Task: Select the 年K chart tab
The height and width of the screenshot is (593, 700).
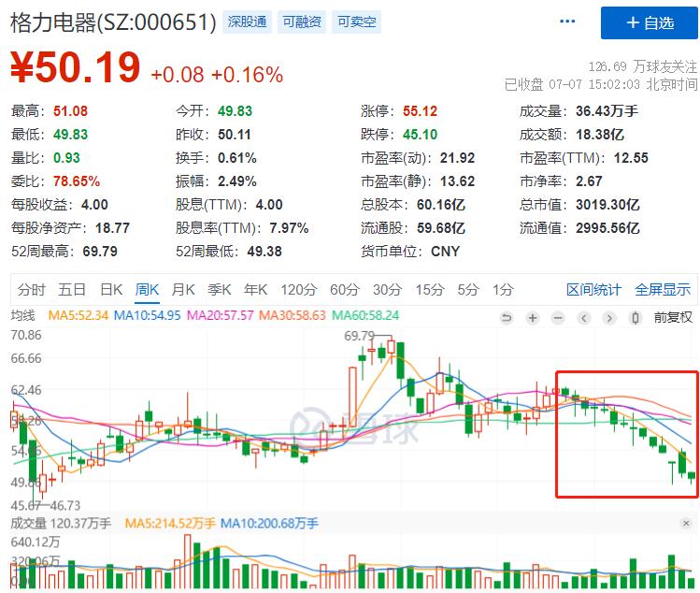Action: 255,290
